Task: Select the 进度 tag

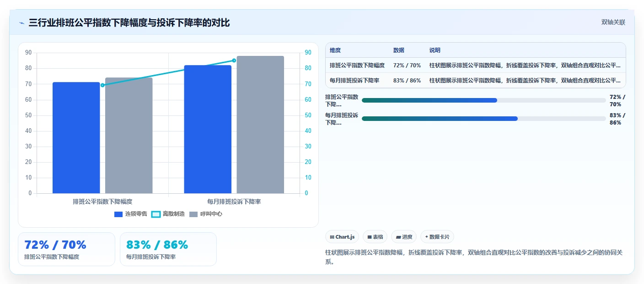Action: (404, 237)
